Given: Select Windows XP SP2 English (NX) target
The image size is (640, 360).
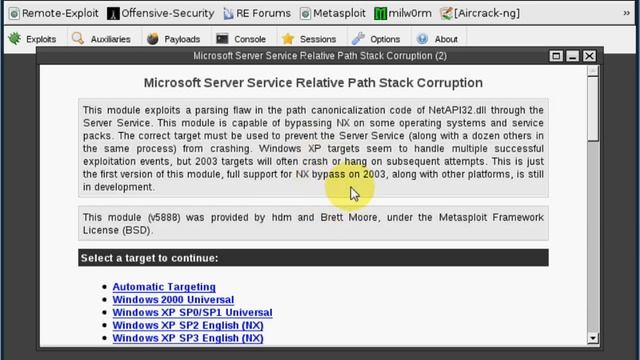Looking at the screenshot, I should [188, 325].
